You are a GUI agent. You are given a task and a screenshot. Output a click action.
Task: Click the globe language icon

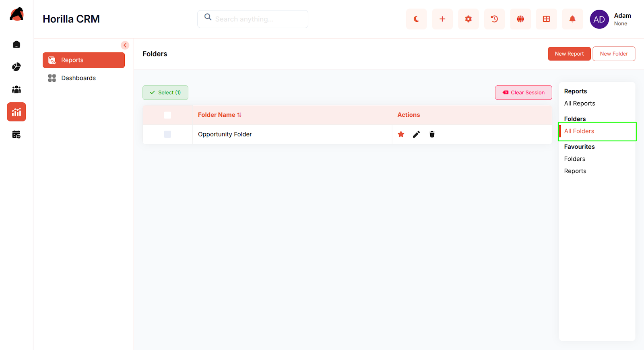click(x=520, y=19)
